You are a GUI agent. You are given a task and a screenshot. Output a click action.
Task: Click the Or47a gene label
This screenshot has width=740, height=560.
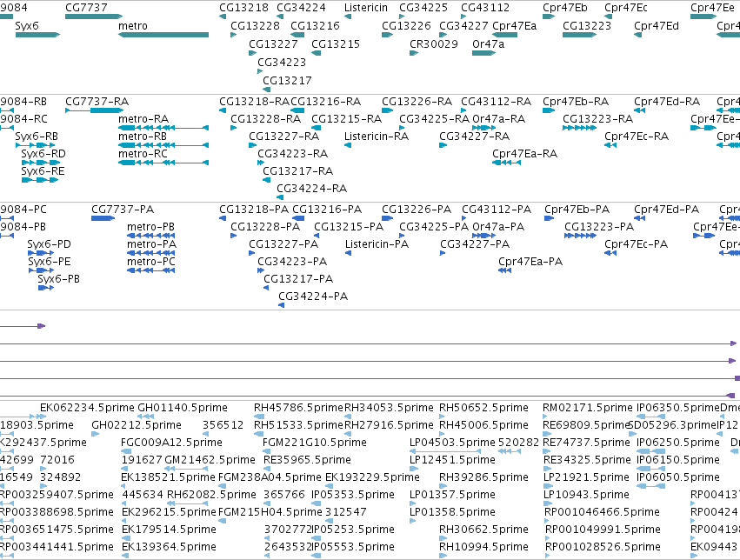point(488,43)
